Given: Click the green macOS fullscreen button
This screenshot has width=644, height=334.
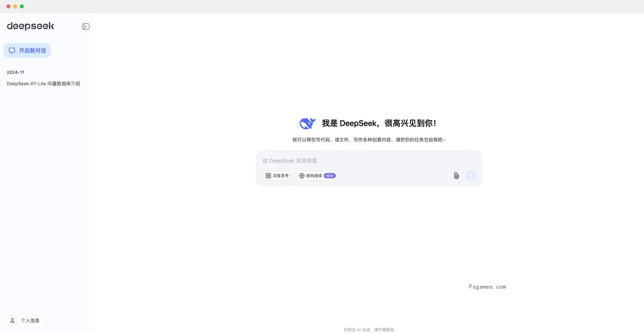Looking at the screenshot, I should (22, 6).
